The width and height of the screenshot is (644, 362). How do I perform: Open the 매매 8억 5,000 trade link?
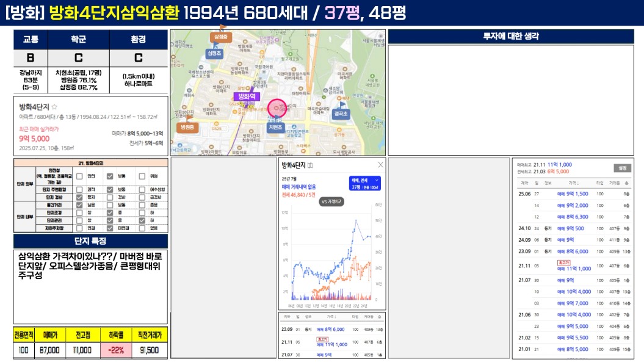pos(573,349)
